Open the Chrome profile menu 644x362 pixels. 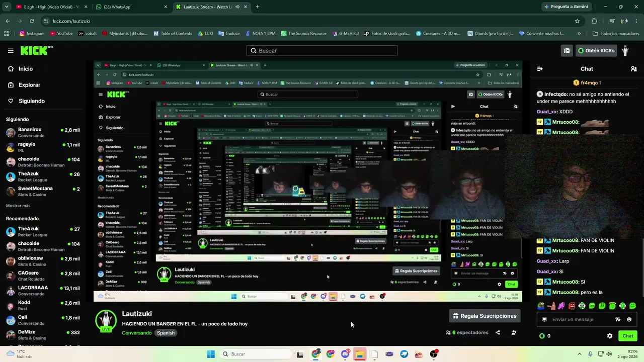[624, 21]
